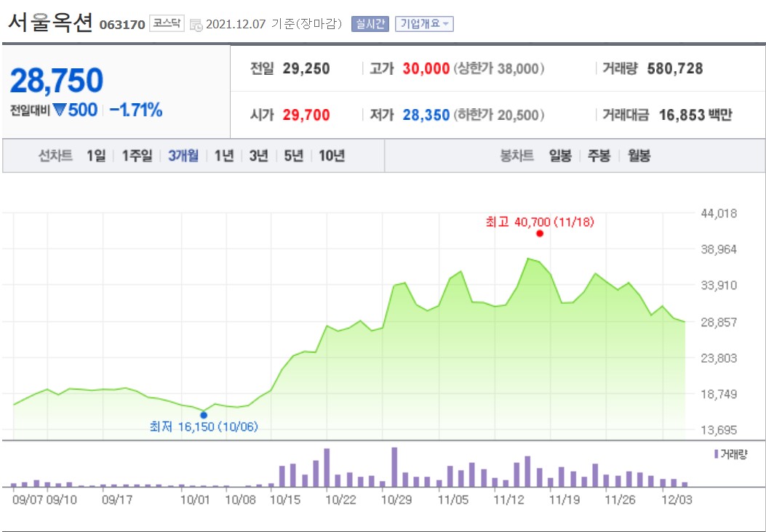Image resolution: width=766 pixels, height=532 pixels.
Task: Click the 13,695 price axis label
Action: coord(719,430)
